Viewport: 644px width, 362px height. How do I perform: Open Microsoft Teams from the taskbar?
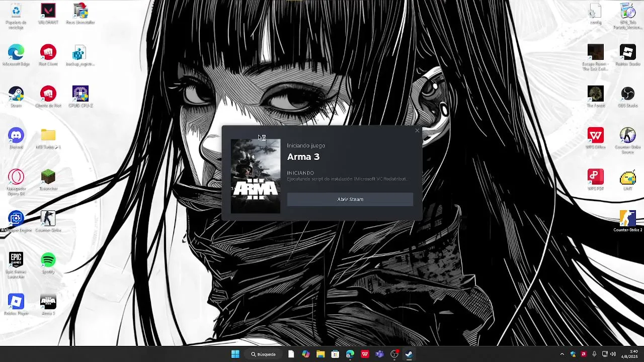379,354
